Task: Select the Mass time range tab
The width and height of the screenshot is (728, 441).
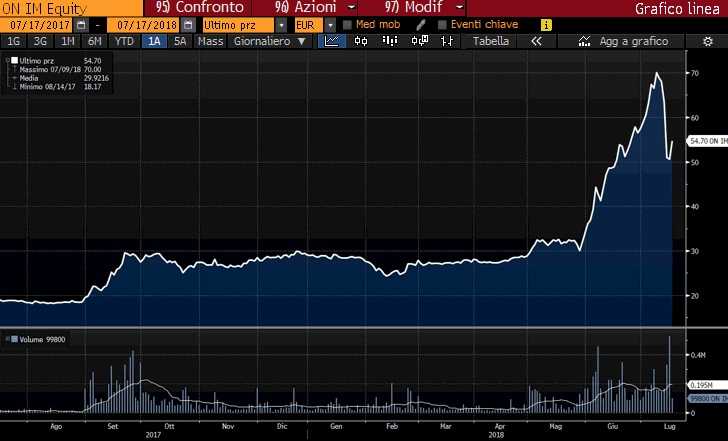Action: tap(210, 41)
